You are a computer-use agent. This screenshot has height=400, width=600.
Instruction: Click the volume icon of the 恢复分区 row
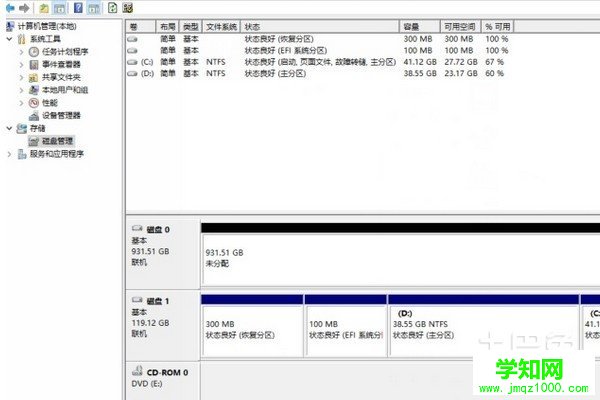[132, 39]
